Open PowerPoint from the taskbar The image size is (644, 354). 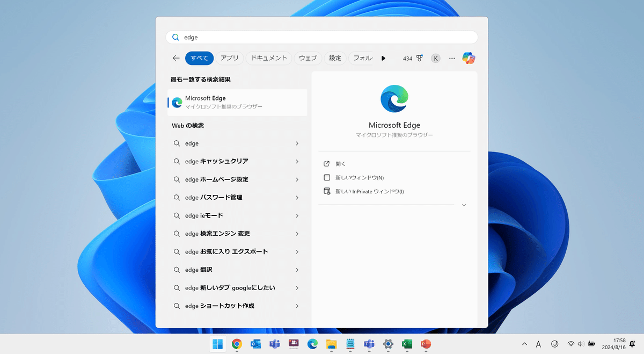[426, 344]
